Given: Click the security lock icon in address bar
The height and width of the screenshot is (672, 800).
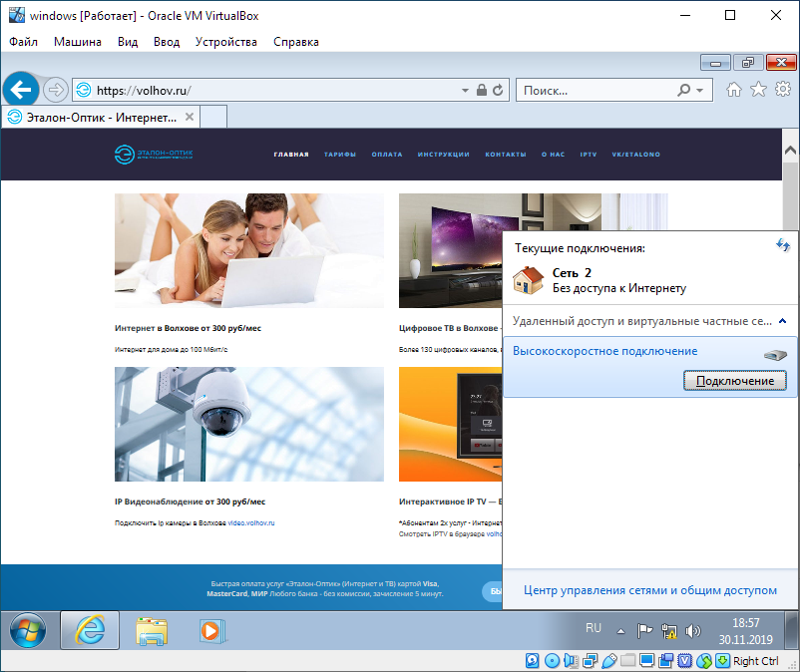Looking at the screenshot, I should tap(482, 91).
